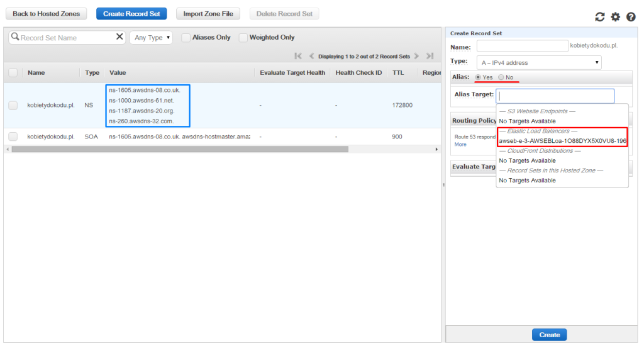Click Evaluate Target Health column header
The height and width of the screenshot is (346, 644).
292,73
